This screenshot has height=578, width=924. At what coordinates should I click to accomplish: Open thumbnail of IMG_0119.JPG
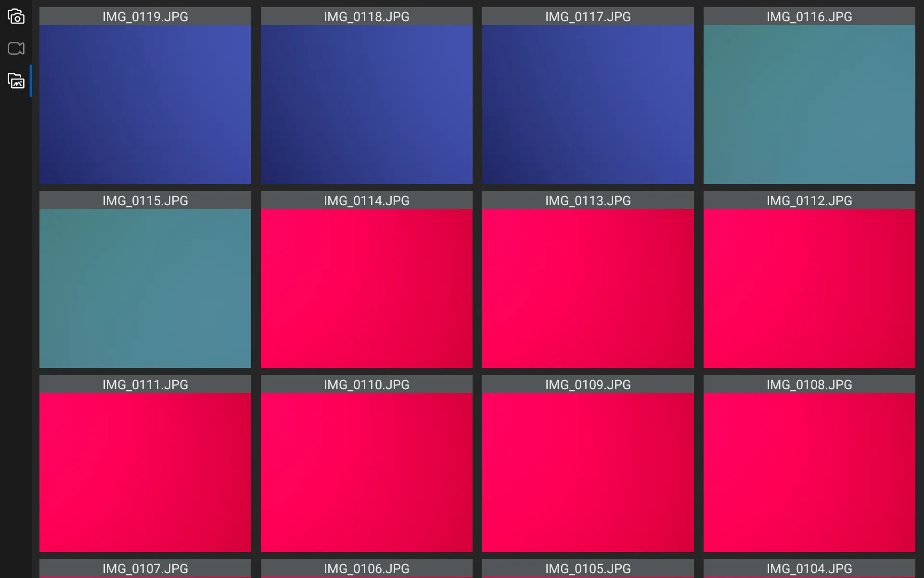145,104
